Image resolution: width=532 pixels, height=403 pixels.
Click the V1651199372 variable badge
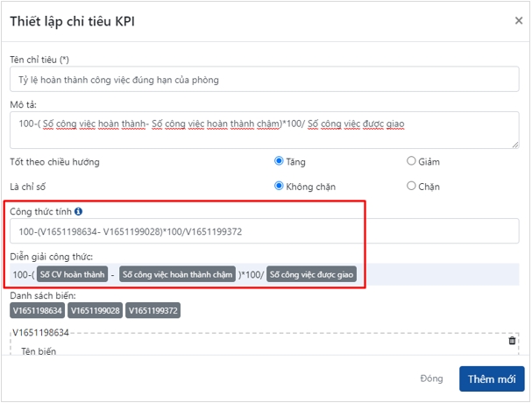(x=153, y=310)
